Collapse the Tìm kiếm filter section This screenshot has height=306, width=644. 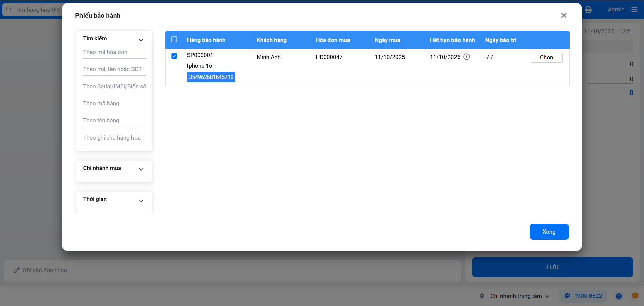pyautogui.click(x=141, y=40)
